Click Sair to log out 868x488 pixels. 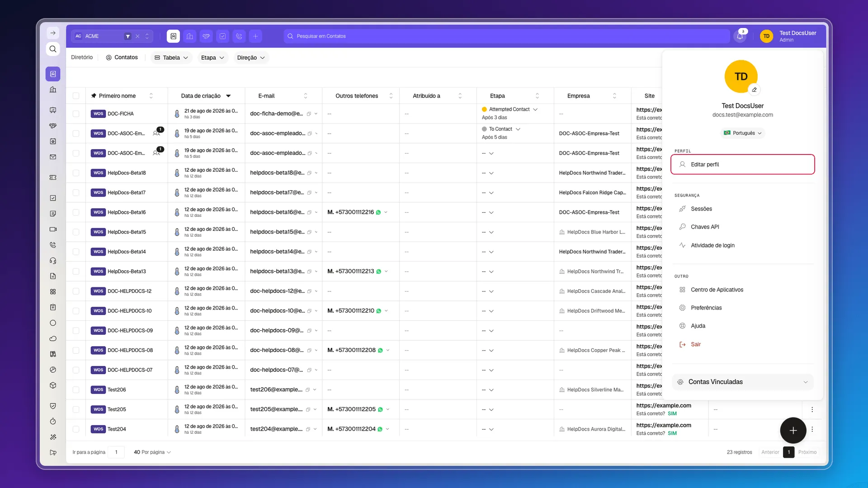[x=695, y=344]
